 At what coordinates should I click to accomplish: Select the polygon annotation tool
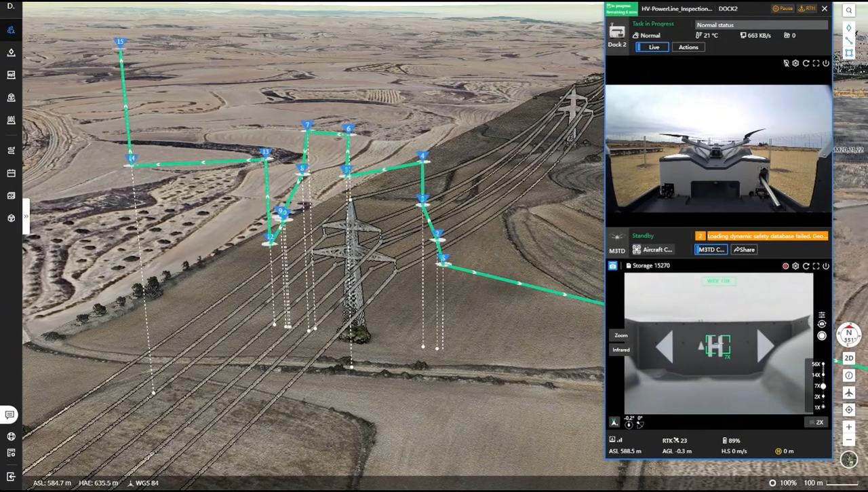click(x=849, y=53)
